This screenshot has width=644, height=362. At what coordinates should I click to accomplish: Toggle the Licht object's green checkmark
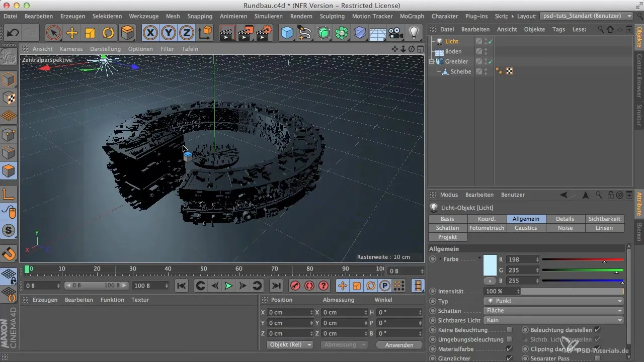click(490, 41)
